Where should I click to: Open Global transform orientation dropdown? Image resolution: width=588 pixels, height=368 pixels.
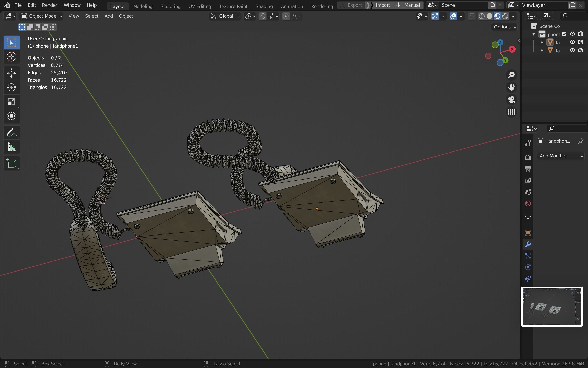[225, 16]
